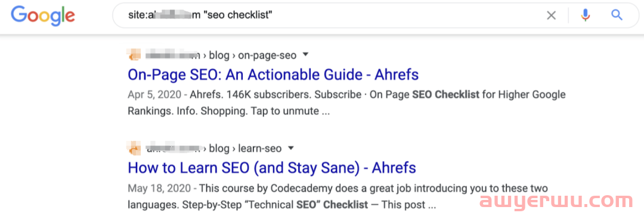The height and width of the screenshot is (219, 644).
Task: Clear the search query with the X icon
Action: [x=551, y=16]
